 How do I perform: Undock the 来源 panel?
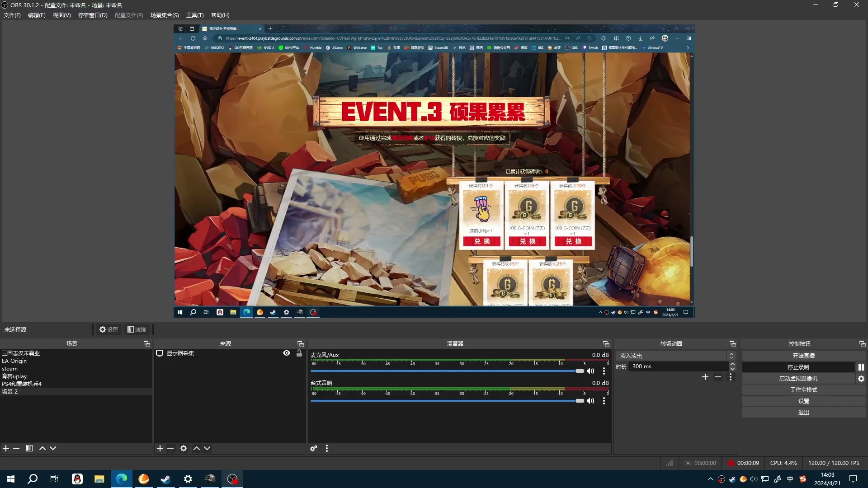coord(301,344)
